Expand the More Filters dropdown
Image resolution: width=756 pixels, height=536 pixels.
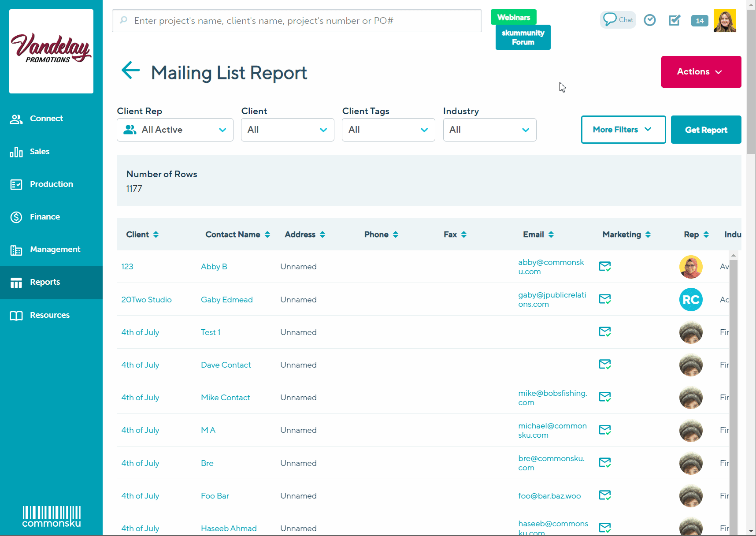tap(623, 130)
